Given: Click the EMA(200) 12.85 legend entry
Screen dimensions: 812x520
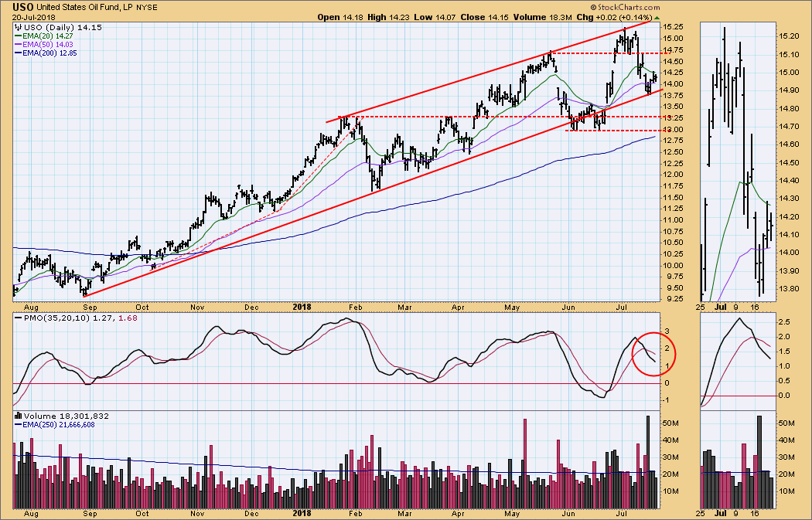Looking at the screenshot, I should pos(46,53).
